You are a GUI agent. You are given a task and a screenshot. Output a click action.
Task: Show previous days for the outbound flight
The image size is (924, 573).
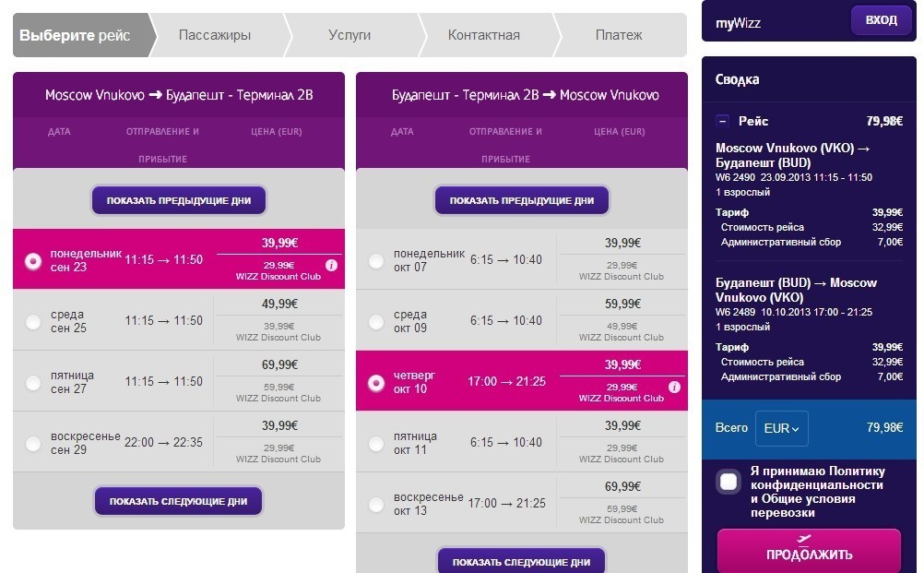179,200
